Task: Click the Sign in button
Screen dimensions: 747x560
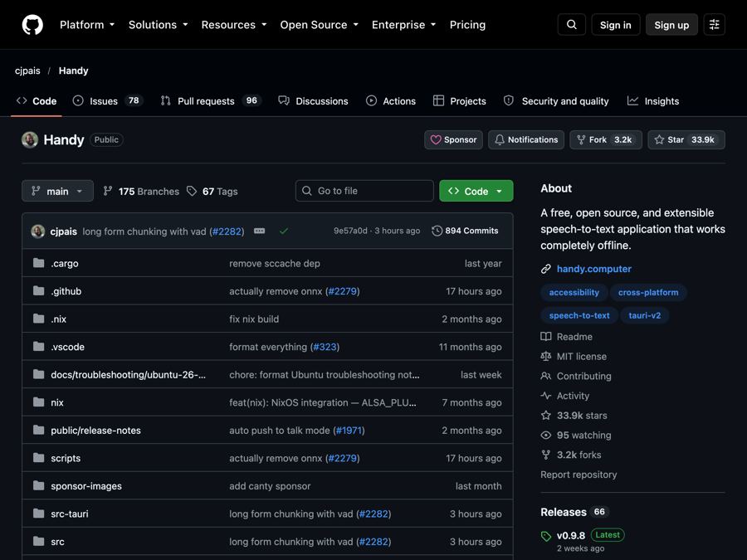Action: point(616,25)
